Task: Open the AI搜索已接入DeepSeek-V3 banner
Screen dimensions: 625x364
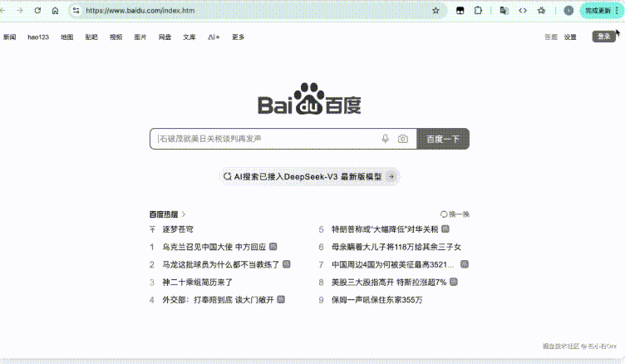Action: [309, 176]
